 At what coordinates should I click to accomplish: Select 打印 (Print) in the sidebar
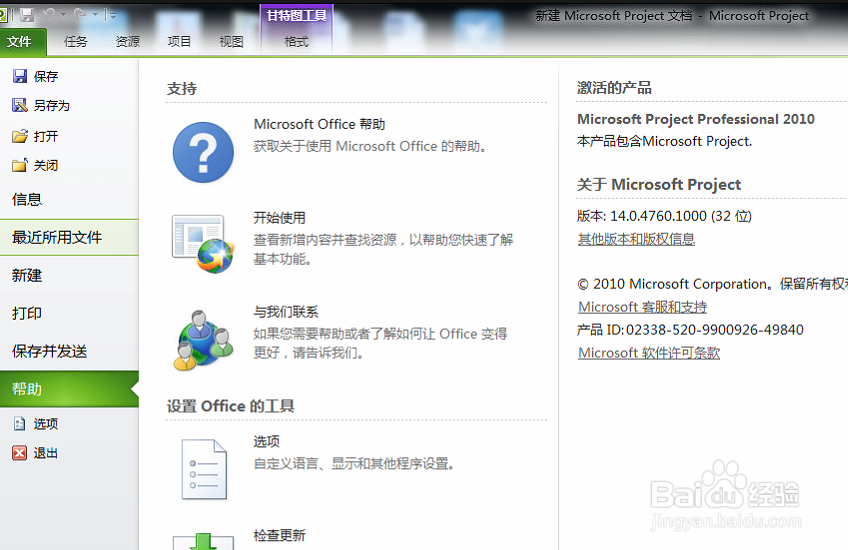click(69, 313)
